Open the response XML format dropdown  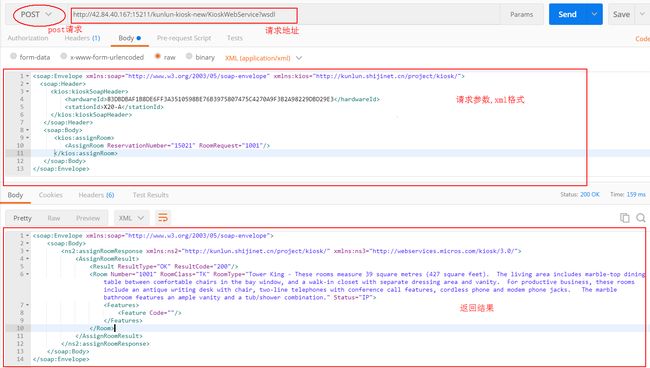point(131,218)
